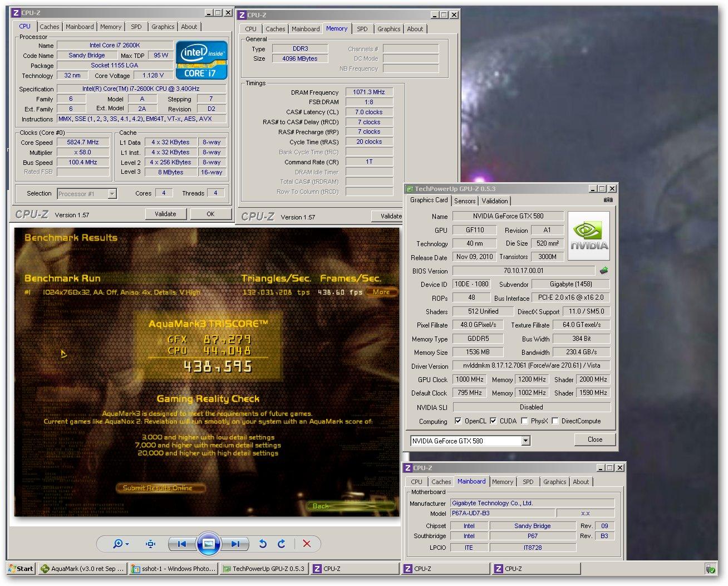The image size is (728, 586).
Task: Open the GeForce GTX 580 GPU dropdown
Action: 525,441
